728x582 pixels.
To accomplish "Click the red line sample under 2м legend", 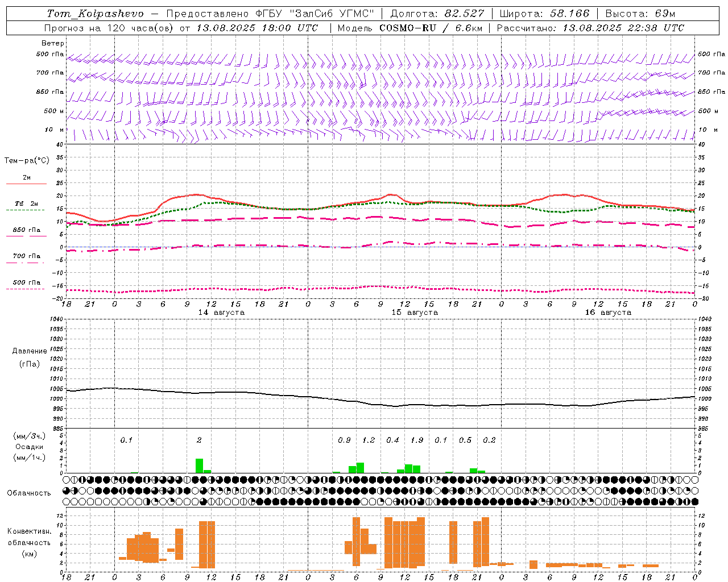I will 26,184.
